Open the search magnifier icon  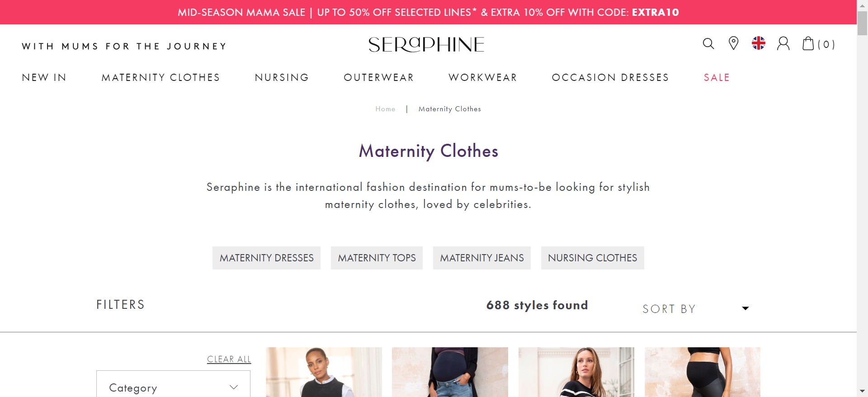tap(708, 44)
